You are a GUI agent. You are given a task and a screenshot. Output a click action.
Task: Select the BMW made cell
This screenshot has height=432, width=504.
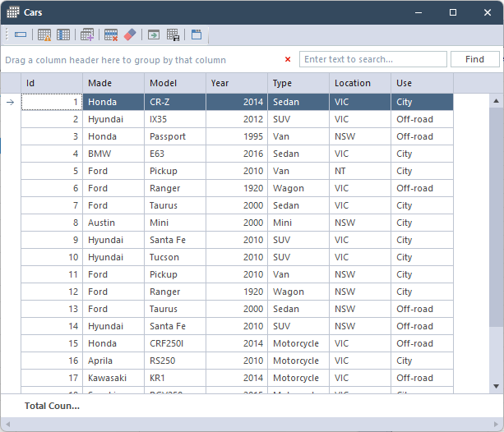[113, 154]
